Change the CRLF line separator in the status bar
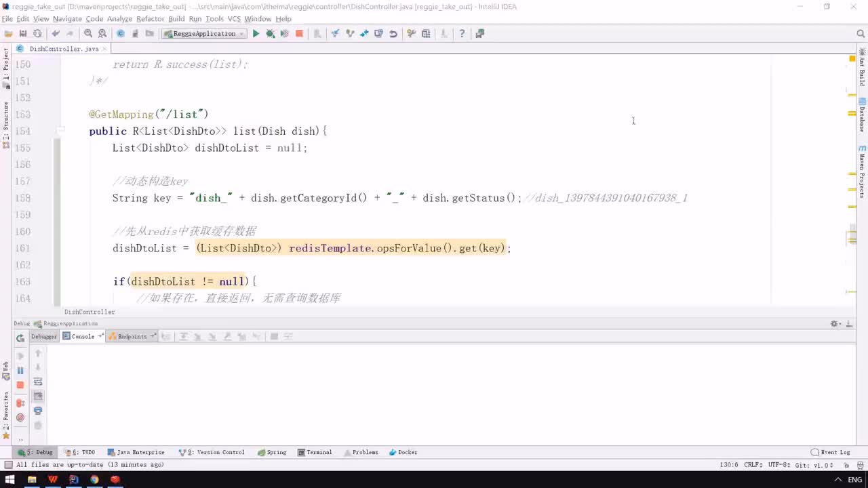Viewport: 868px width, 488px height. point(754,464)
